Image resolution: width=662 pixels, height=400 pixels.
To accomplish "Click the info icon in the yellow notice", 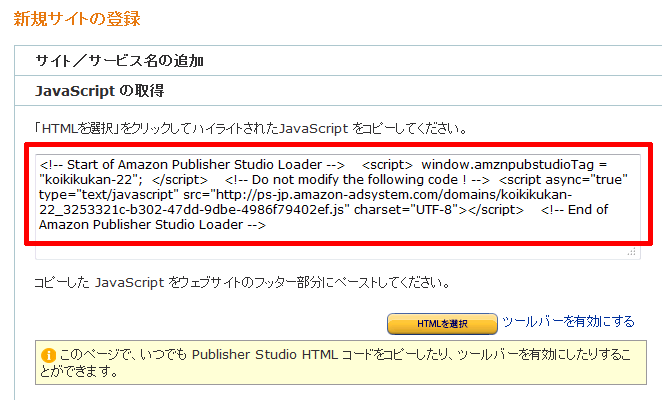I will (x=49, y=355).
